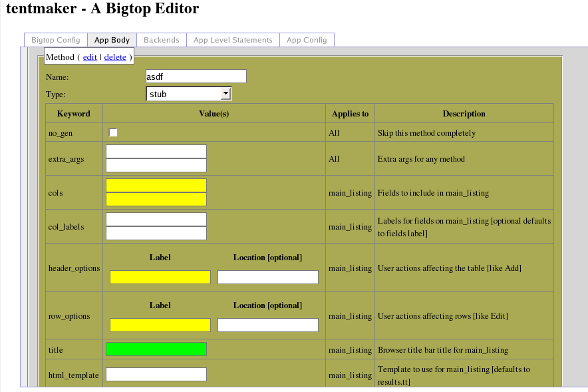Select the App Level Statements tab
Image resolution: width=588 pixels, height=392 pixels.
(233, 40)
